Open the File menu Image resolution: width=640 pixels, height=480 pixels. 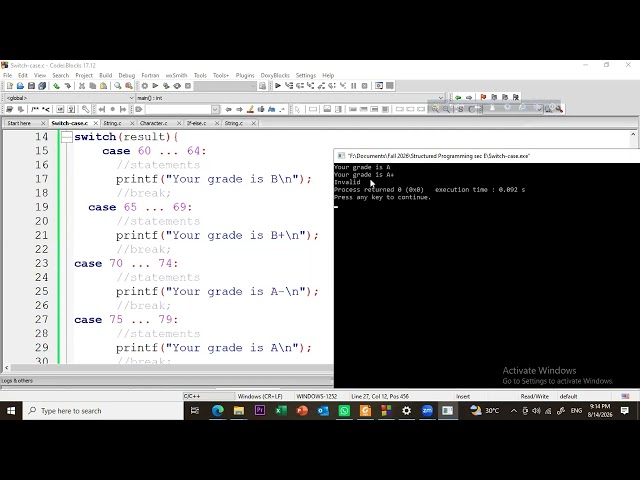click(x=7, y=76)
